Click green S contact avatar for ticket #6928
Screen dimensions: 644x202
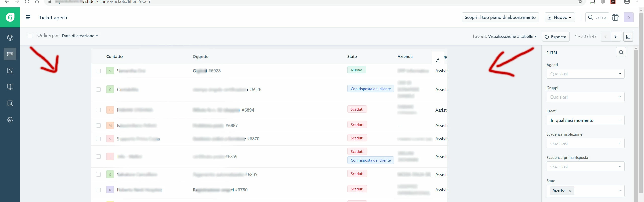click(x=110, y=71)
